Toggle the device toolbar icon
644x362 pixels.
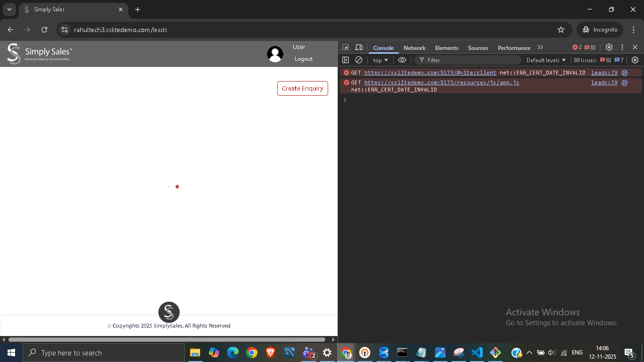pyautogui.click(x=359, y=48)
